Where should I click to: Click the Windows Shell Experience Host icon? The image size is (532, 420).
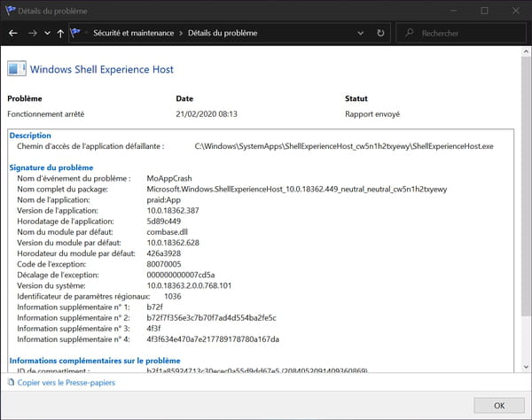coord(17,69)
